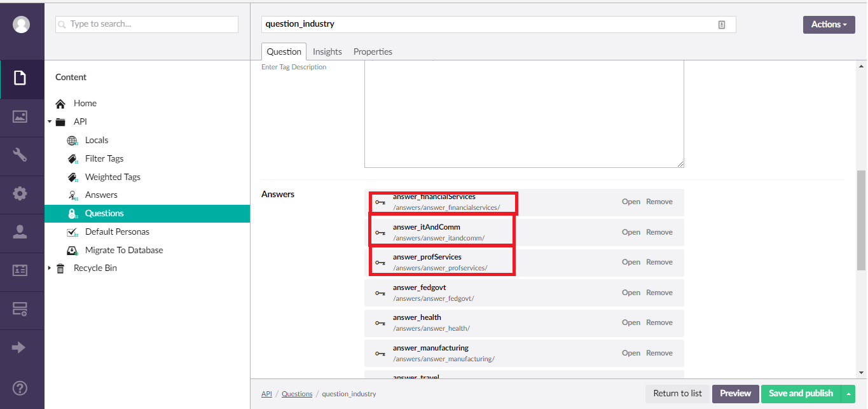Screen dimensions: 868x409
Task: Open the Help question mark icon
Action: (20, 387)
